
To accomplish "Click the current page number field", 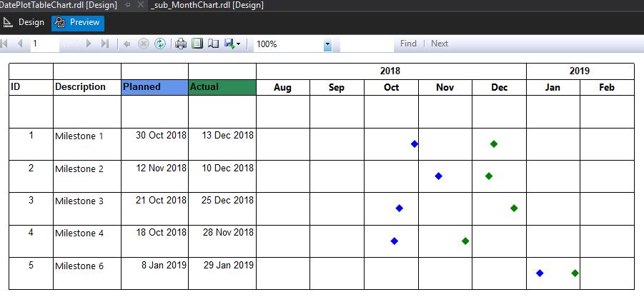I will point(45,44).
